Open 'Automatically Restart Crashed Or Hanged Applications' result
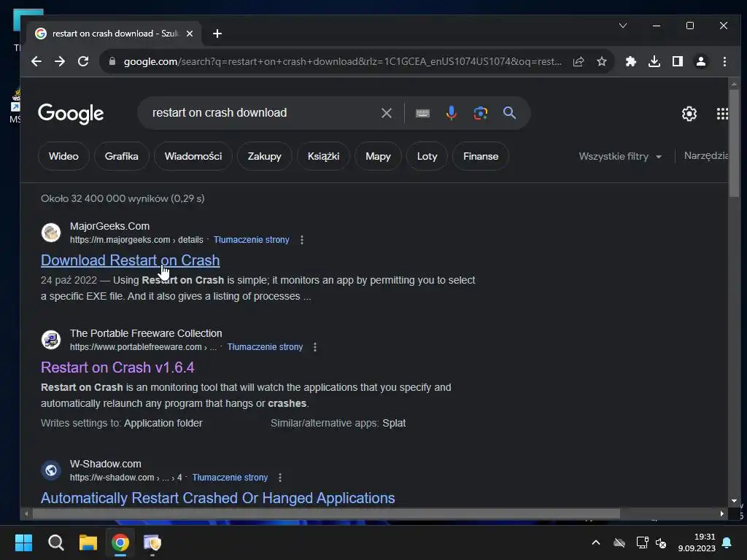The image size is (747, 560). [x=217, y=498]
